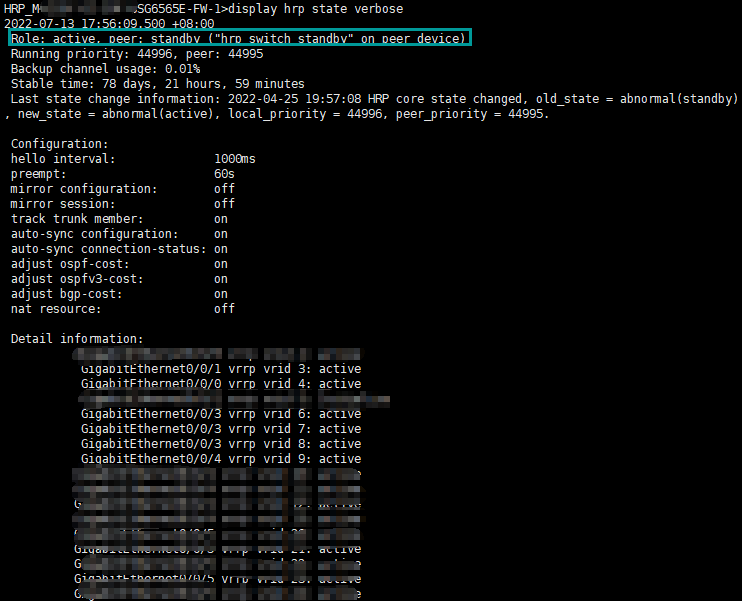The image size is (742, 601).
Task: Click the "peer_priority = 44995" text
Action: [469, 114]
